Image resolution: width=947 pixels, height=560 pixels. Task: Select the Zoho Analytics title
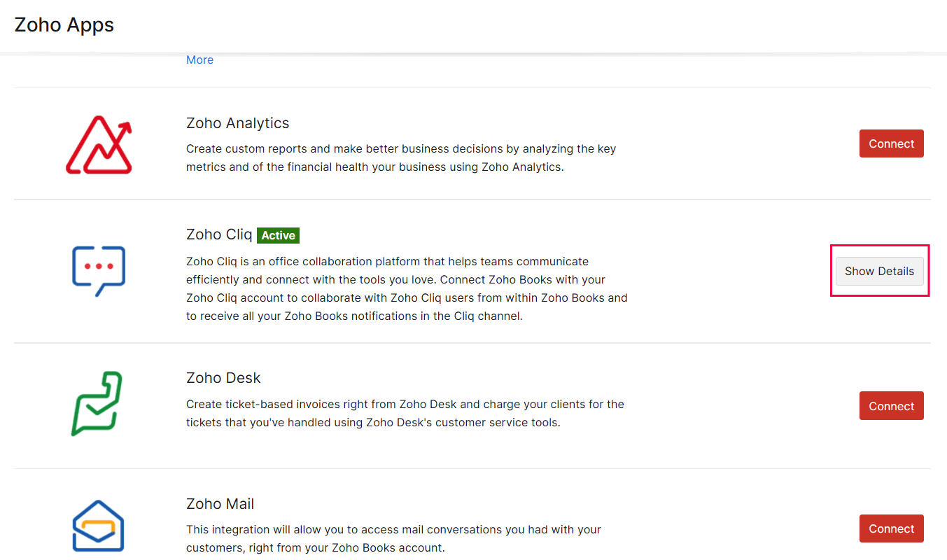click(237, 123)
